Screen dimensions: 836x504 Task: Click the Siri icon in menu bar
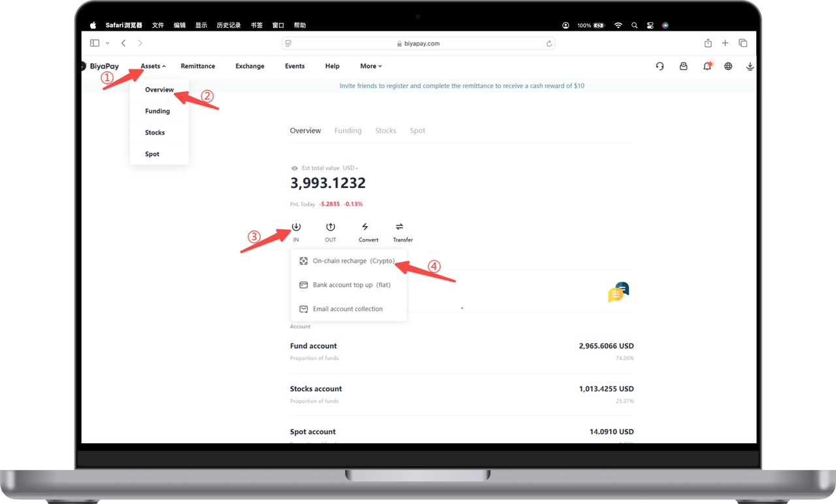[x=666, y=25]
